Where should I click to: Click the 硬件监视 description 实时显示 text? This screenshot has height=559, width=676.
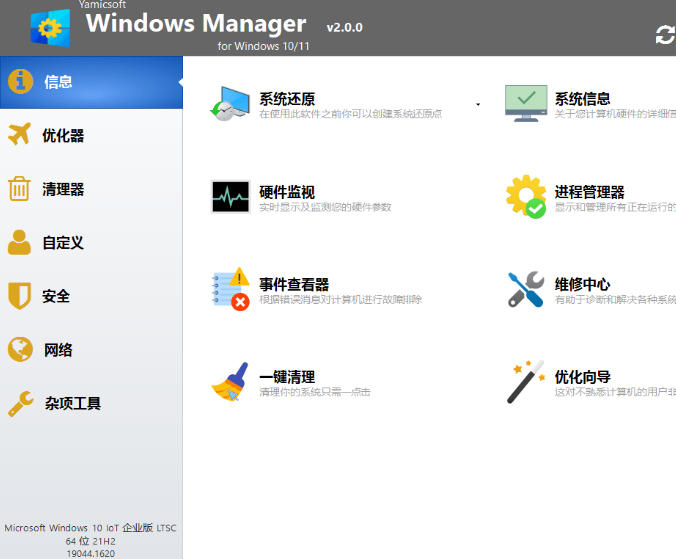click(325, 207)
